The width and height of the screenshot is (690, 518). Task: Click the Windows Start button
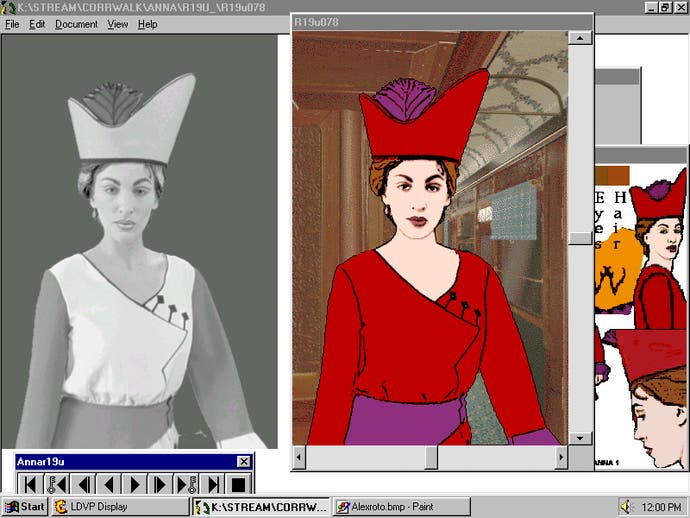click(25, 507)
